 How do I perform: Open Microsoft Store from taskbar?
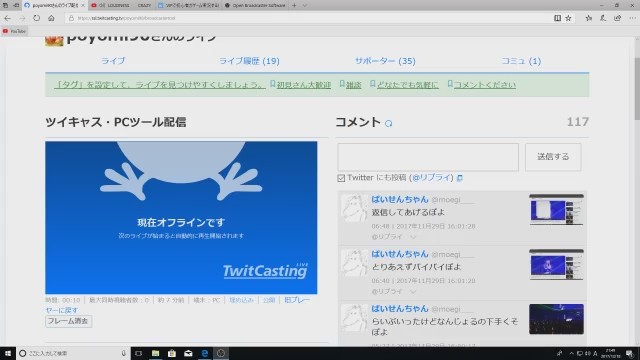point(172,353)
